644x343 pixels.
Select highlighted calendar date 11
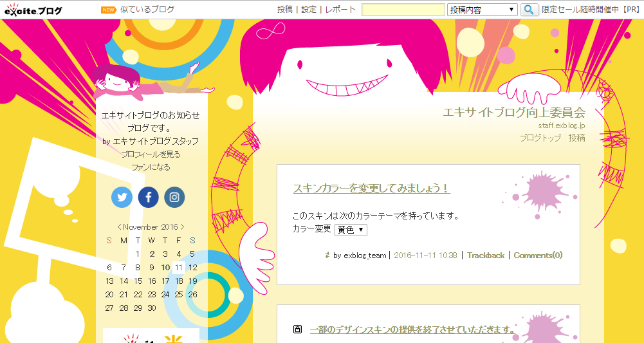(x=179, y=268)
